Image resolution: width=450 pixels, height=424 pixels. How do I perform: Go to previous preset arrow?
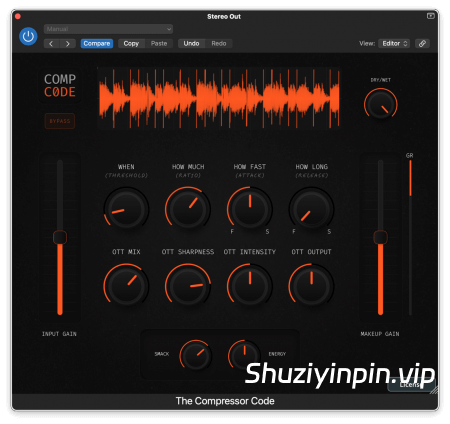pyautogui.click(x=51, y=44)
